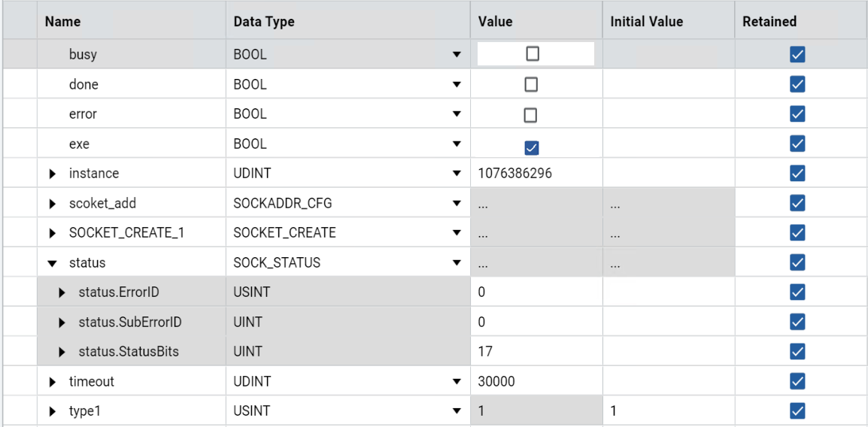Expand the scoket_add structure
Image resolution: width=868 pixels, height=427 pixels.
[53, 204]
